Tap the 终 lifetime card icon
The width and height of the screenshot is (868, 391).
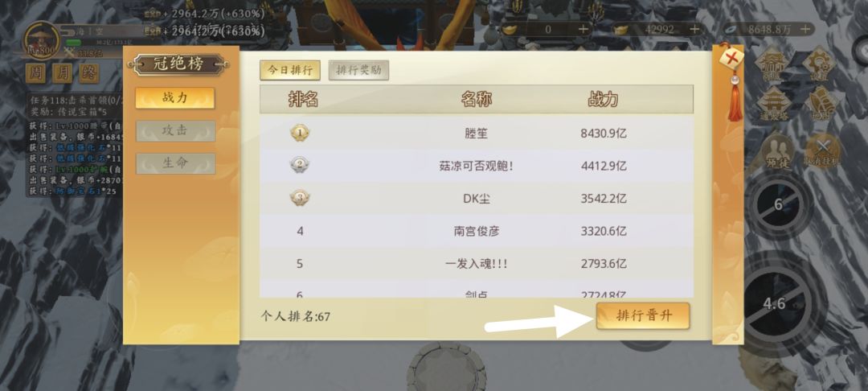[89, 73]
